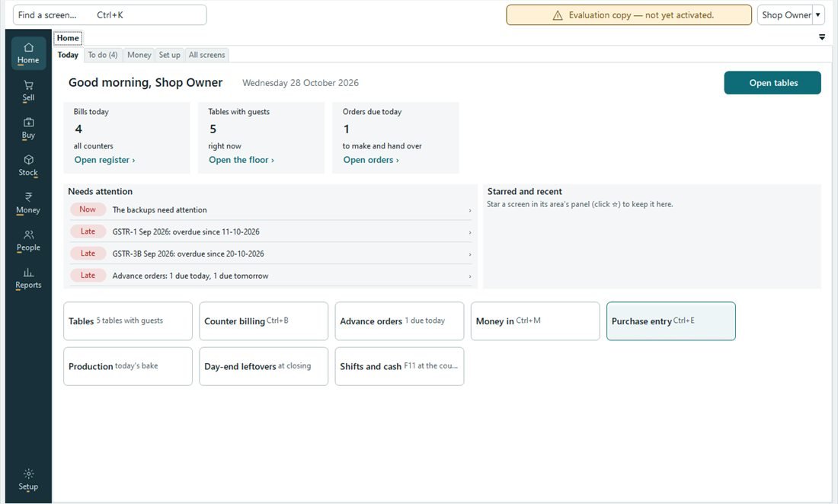The image size is (838, 504).
Task: Open the Sell cart icon
Action: 28,85
